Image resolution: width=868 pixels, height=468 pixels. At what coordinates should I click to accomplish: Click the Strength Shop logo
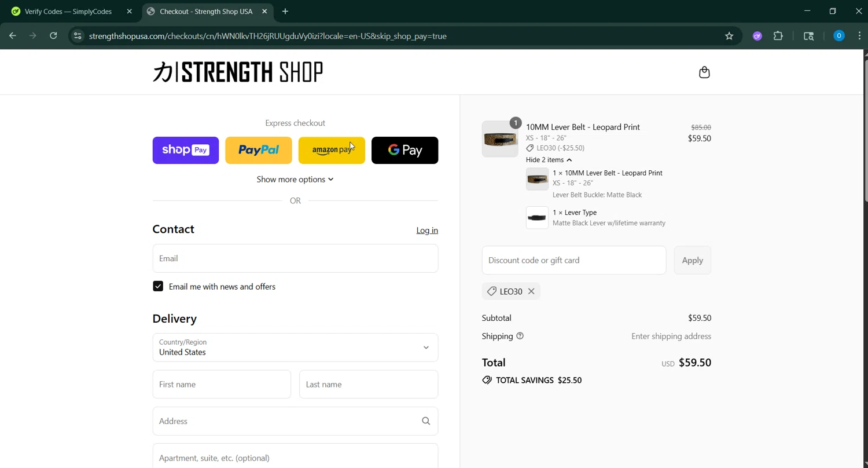pyautogui.click(x=238, y=72)
